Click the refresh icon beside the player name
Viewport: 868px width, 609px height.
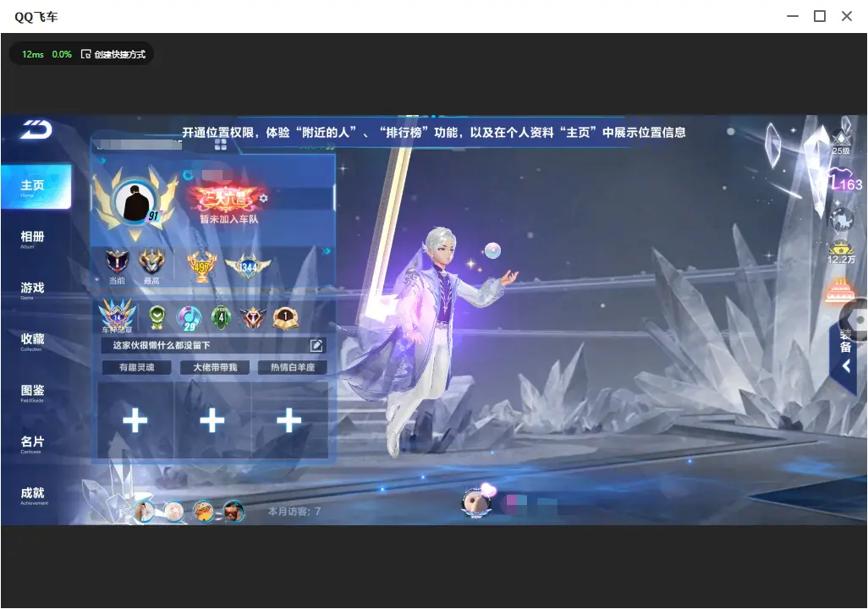point(188,175)
